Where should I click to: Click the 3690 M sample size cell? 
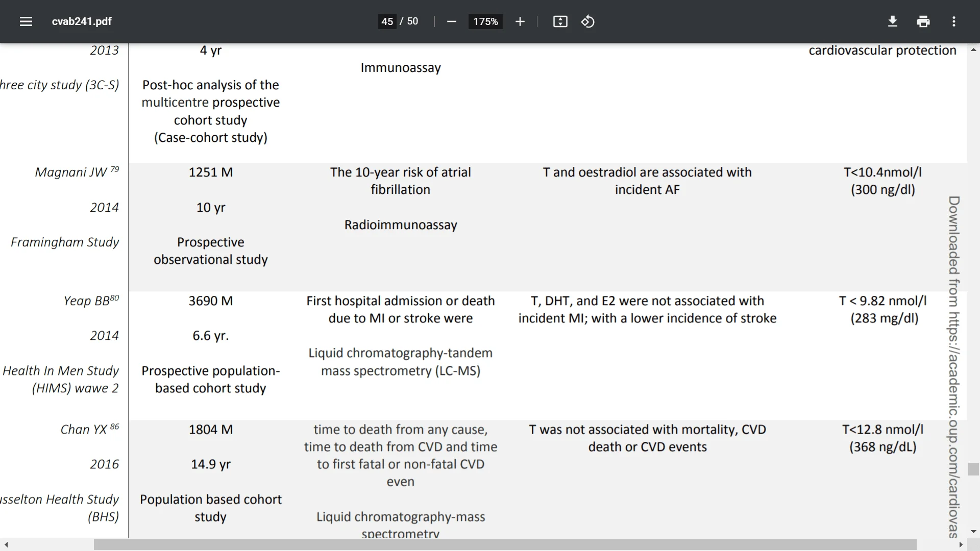pos(211,301)
